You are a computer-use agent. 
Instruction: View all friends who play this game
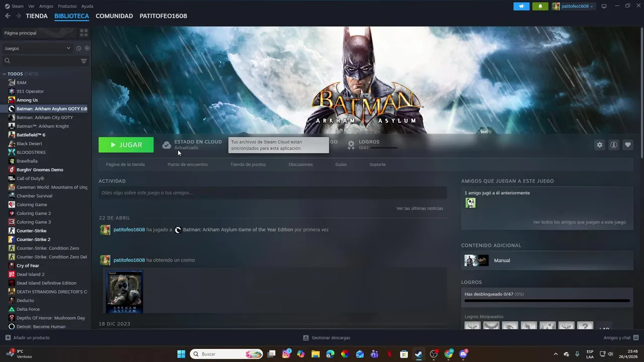(580, 222)
